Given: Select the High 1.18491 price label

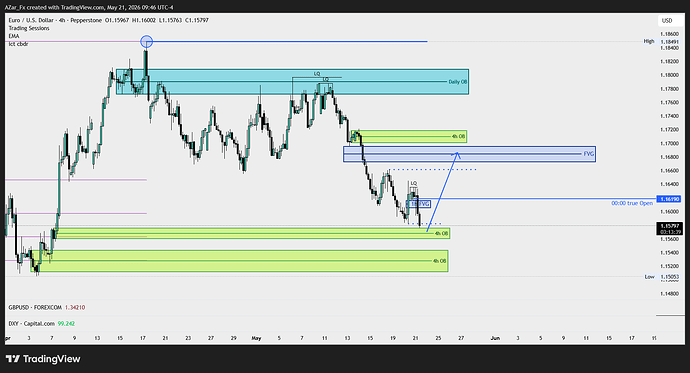Looking at the screenshot, I should 662,41.
